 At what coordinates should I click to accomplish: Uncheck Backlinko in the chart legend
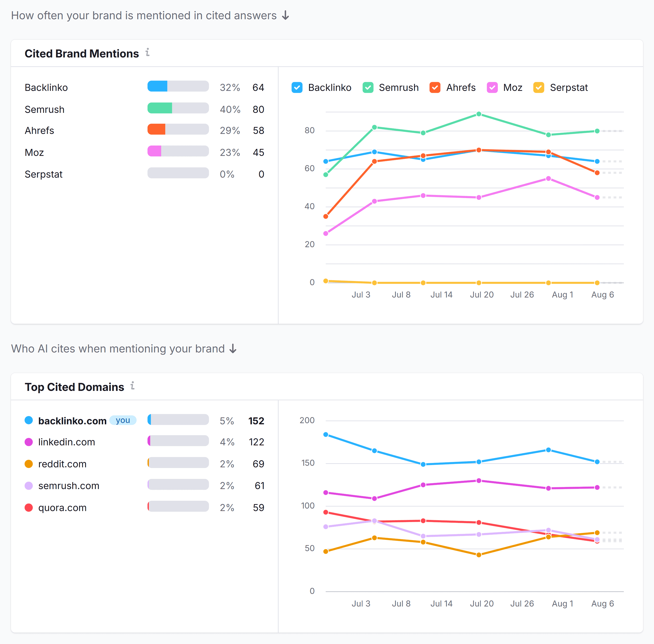click(297, 88)
